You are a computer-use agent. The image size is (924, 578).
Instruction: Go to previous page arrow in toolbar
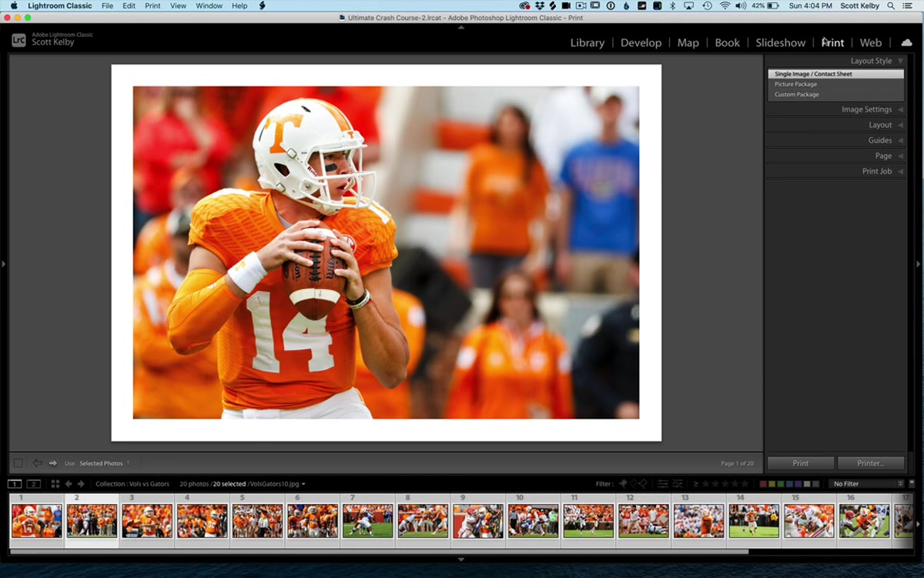(37, 463)
